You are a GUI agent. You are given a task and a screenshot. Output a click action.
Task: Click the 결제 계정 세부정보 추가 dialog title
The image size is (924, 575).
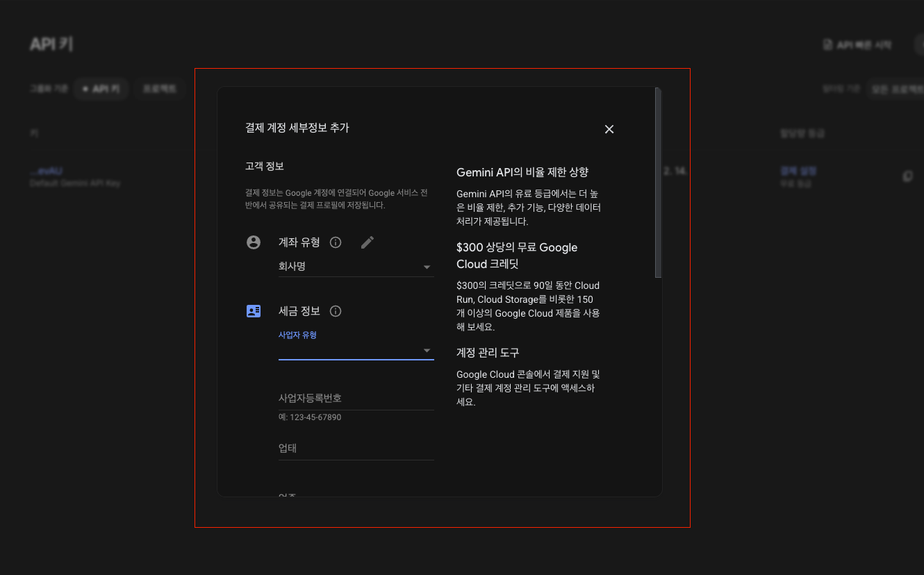click(x=297, y=128)
